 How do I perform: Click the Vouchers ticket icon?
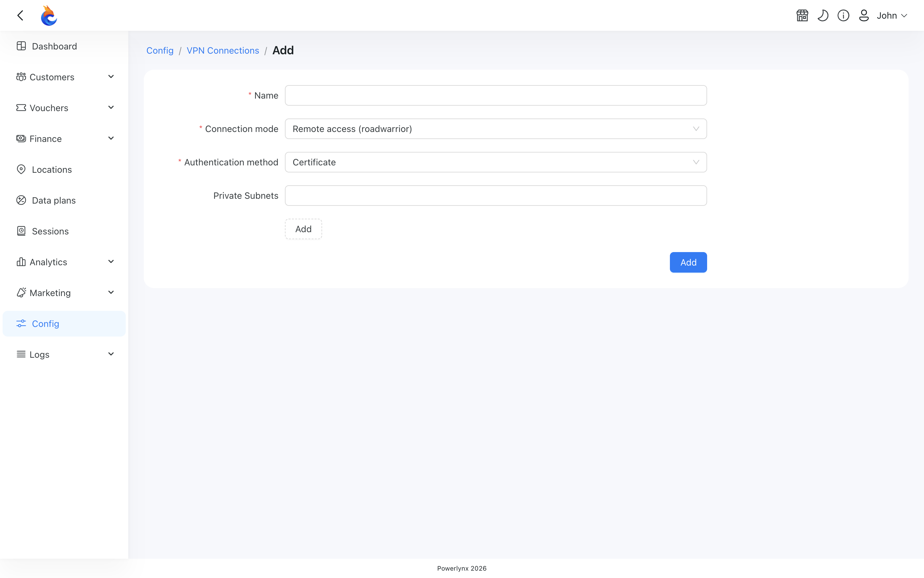tap(21, 108)
